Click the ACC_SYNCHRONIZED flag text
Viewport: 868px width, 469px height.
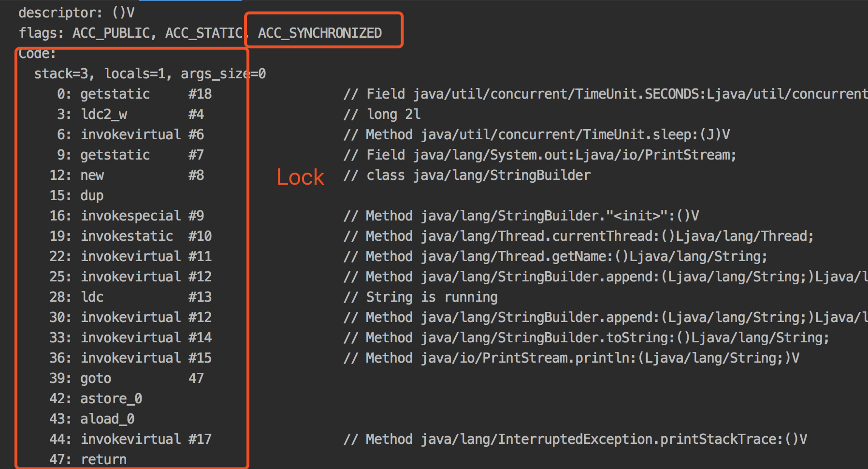[319, 33]
